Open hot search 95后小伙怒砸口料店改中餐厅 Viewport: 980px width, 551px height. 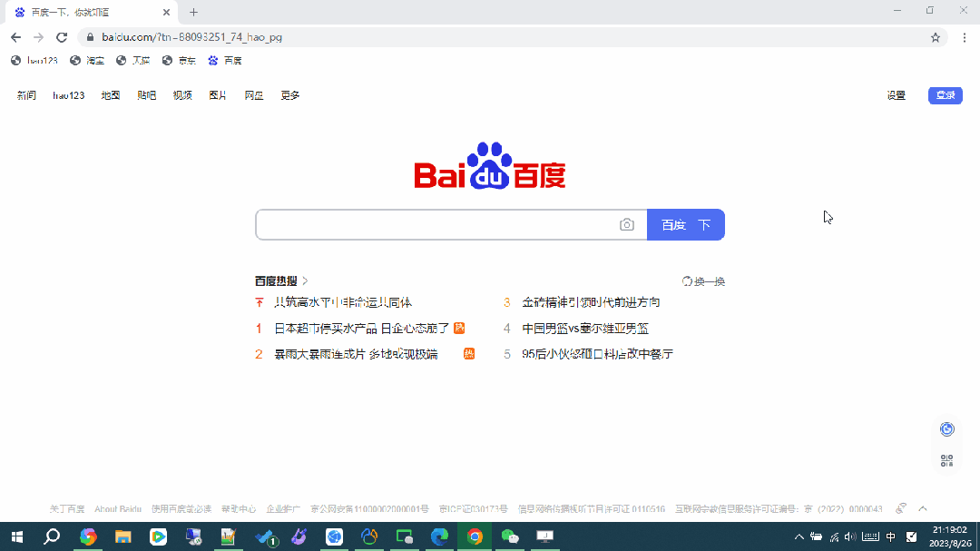597,354
